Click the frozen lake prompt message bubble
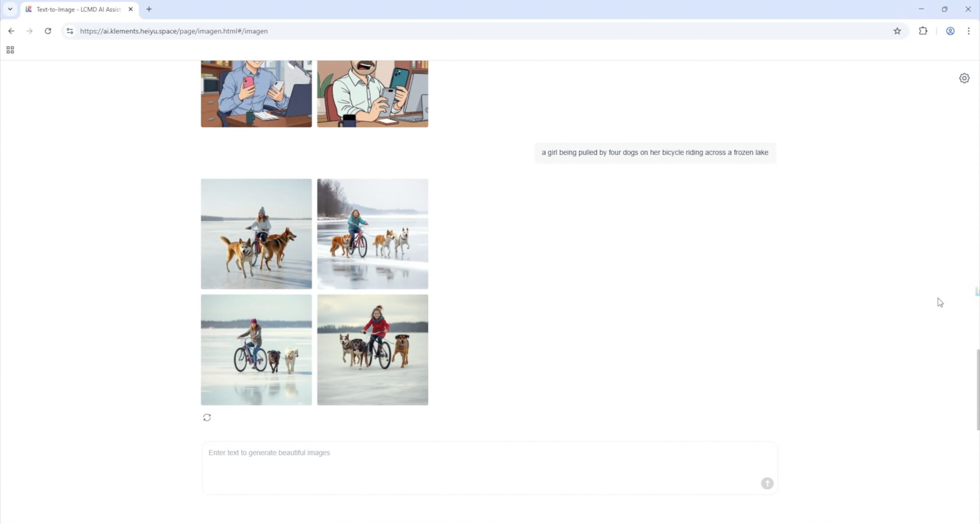This screenshot has height=524, width=980. 655,153
